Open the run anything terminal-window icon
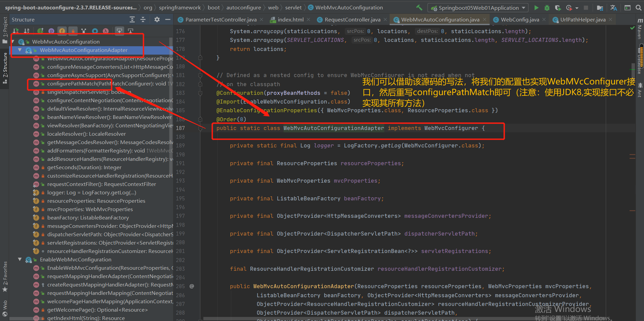Image resolution: width=644 pixels, height=321 pixels. click(x=627, y=7)
